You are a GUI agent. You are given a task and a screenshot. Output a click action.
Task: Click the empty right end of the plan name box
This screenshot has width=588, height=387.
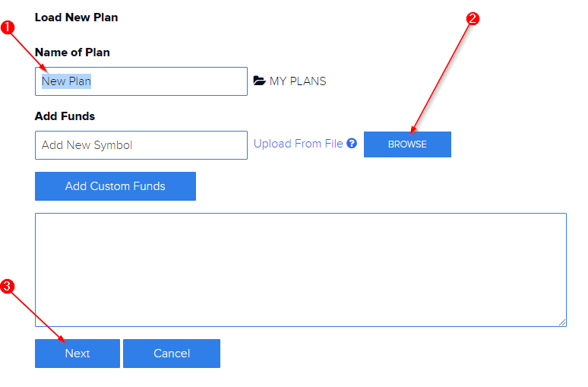pyautogui.click(x=213, y=81)
